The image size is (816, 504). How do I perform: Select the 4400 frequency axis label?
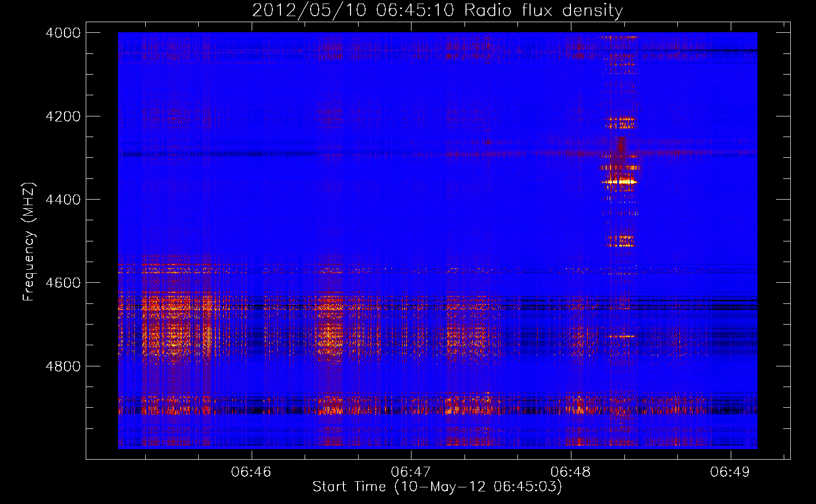[x=63, y=200]
